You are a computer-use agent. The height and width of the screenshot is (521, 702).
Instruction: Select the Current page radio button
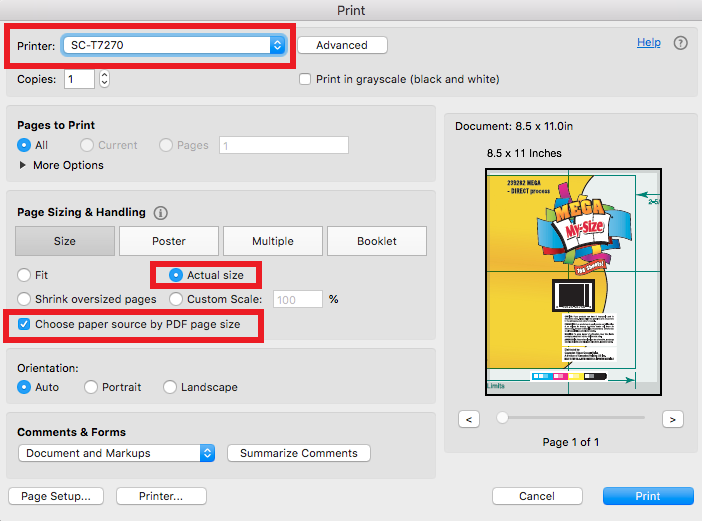pyautogui.click(x=87, y=145)
